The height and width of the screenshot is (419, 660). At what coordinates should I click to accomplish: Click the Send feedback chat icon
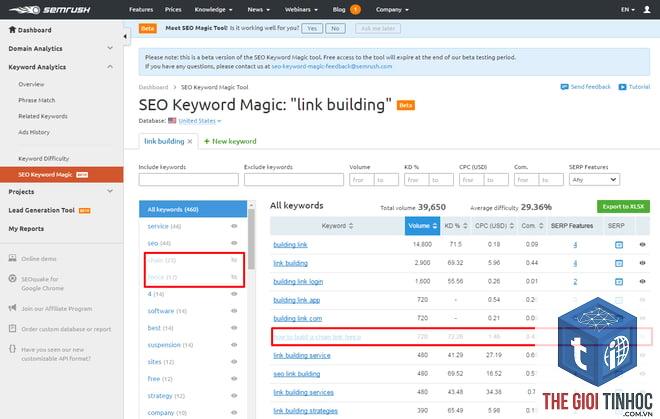point(564,87)
